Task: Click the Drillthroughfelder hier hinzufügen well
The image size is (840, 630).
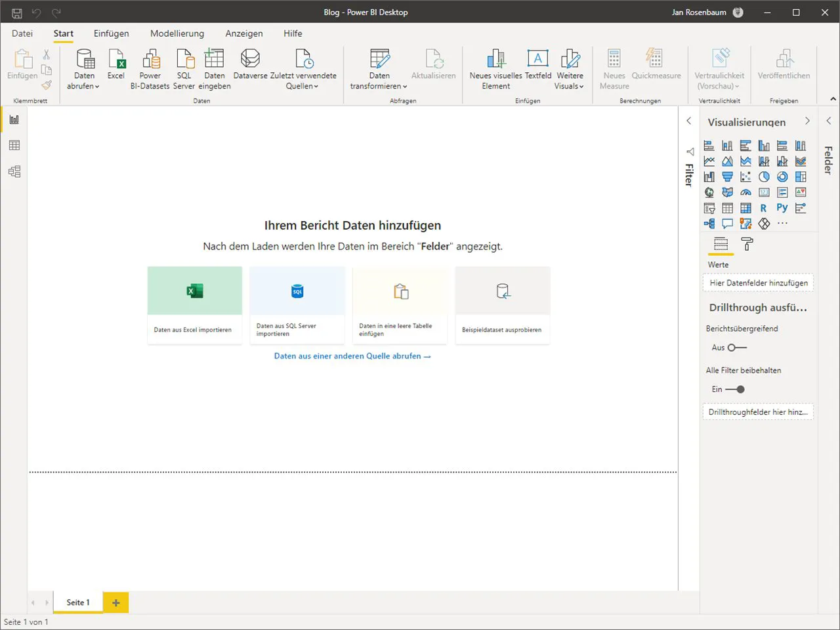Action: point(758,412)
